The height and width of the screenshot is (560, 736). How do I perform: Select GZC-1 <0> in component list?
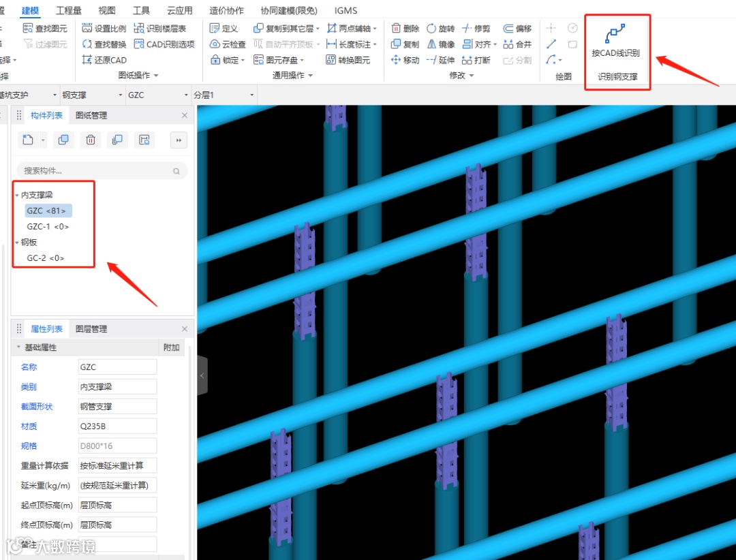pos(48,226)
